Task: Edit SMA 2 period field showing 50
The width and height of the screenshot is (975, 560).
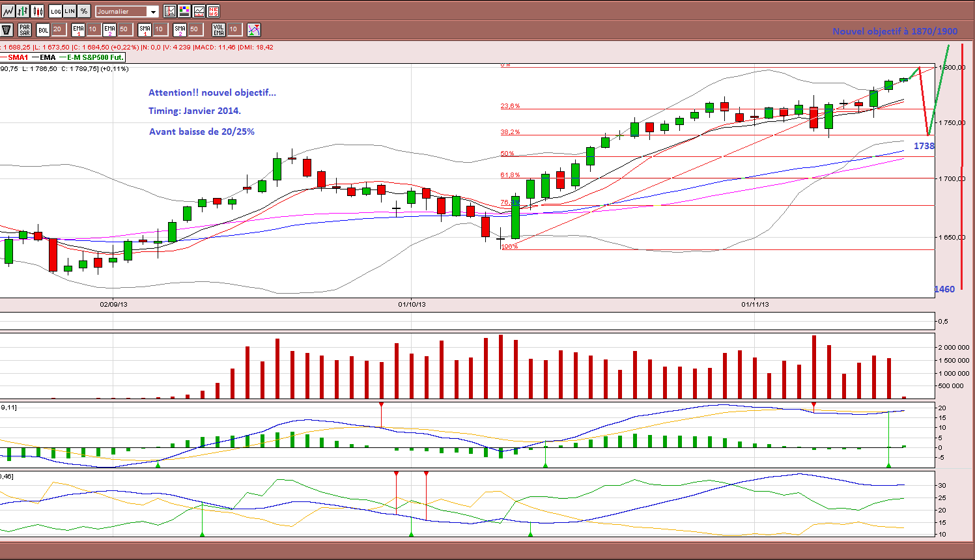Action: click(x=195, y=29)
